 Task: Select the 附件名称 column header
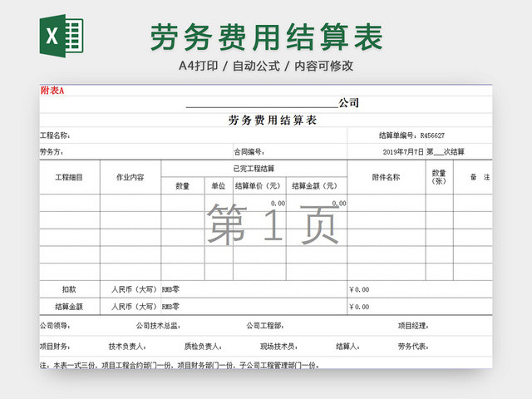[x=386, y=177]
